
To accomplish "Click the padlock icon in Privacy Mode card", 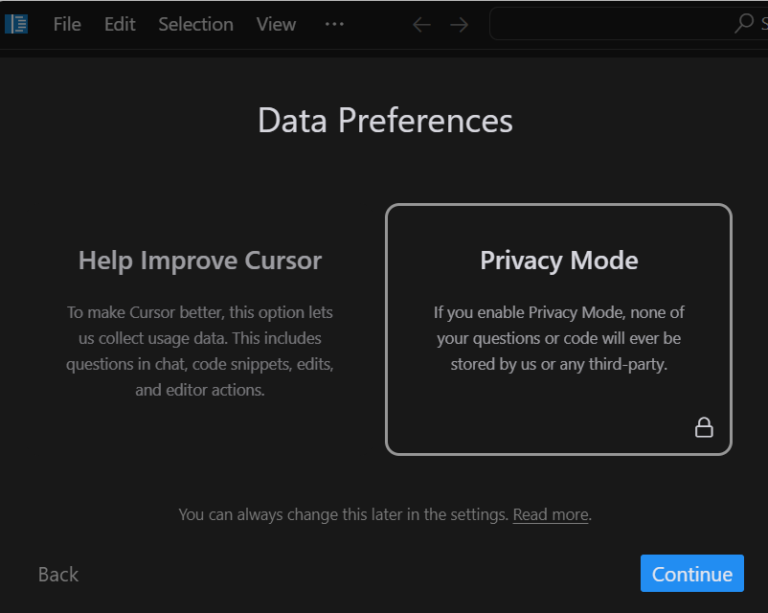I will [x=704, y=427].
